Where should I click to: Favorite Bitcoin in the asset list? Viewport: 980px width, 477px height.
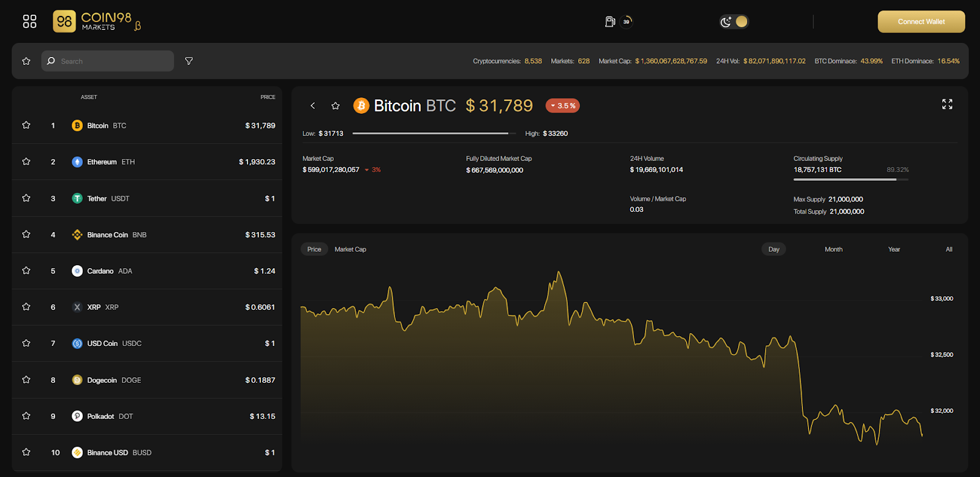click(26, 125)
